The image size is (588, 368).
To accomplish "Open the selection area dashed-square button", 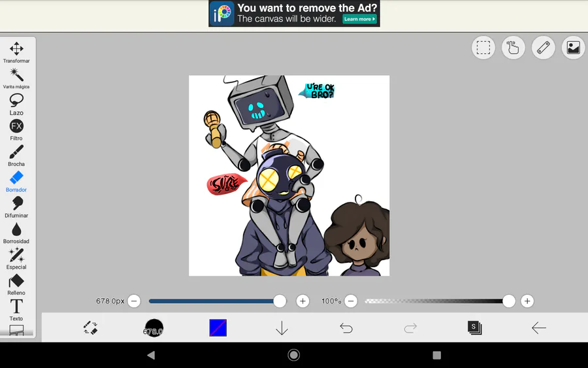I will point(483,48).
